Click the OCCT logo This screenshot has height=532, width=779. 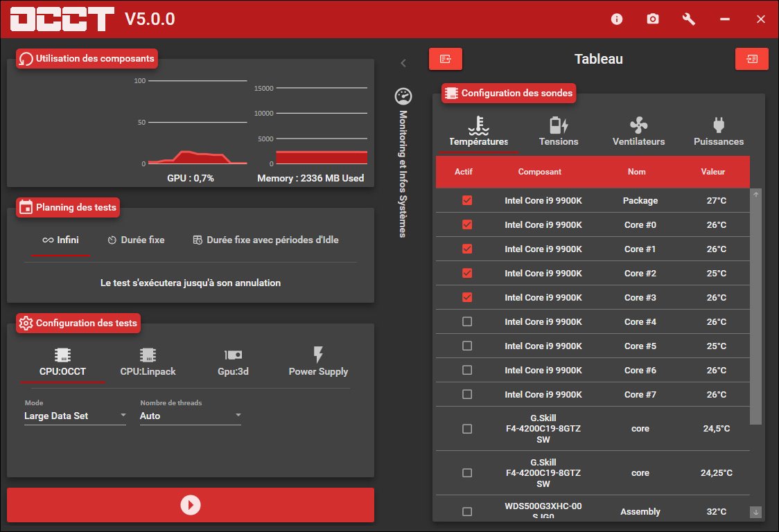tap(62, 19)
